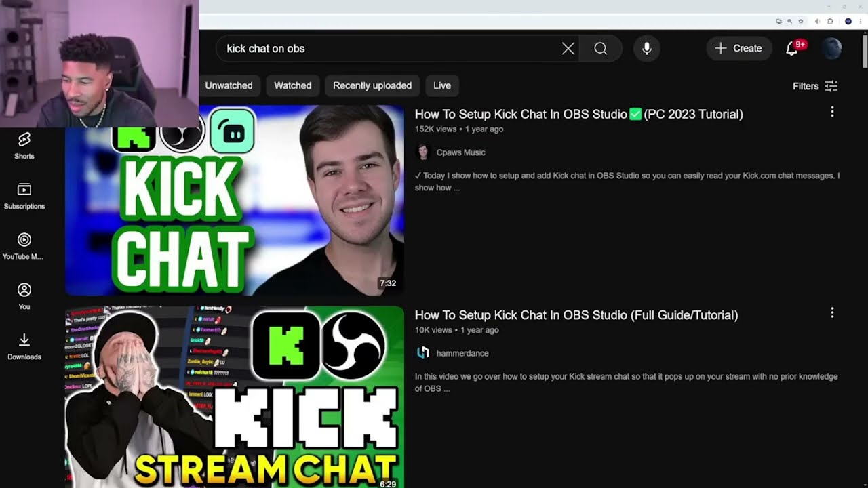The height and width of the screenshot is (488, 868).
Task: Bookmark this page with the star icon
Action: 801,21
